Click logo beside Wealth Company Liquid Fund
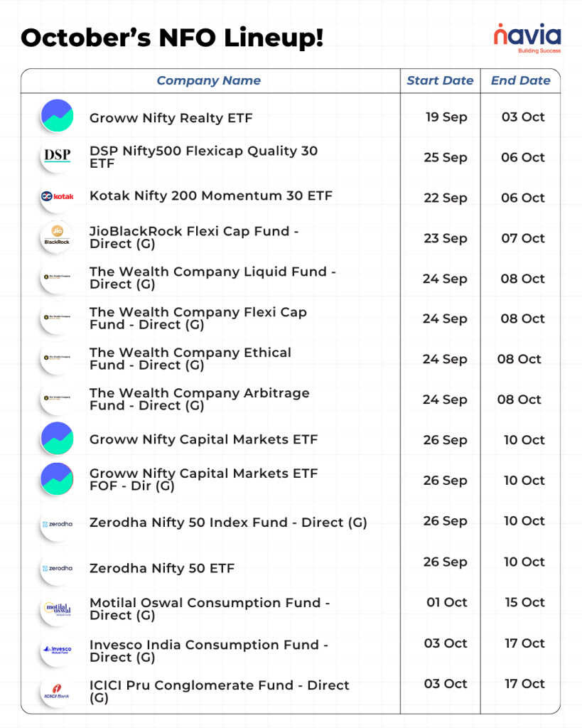Screen dimensions: 582x728 tap(57, 277)
